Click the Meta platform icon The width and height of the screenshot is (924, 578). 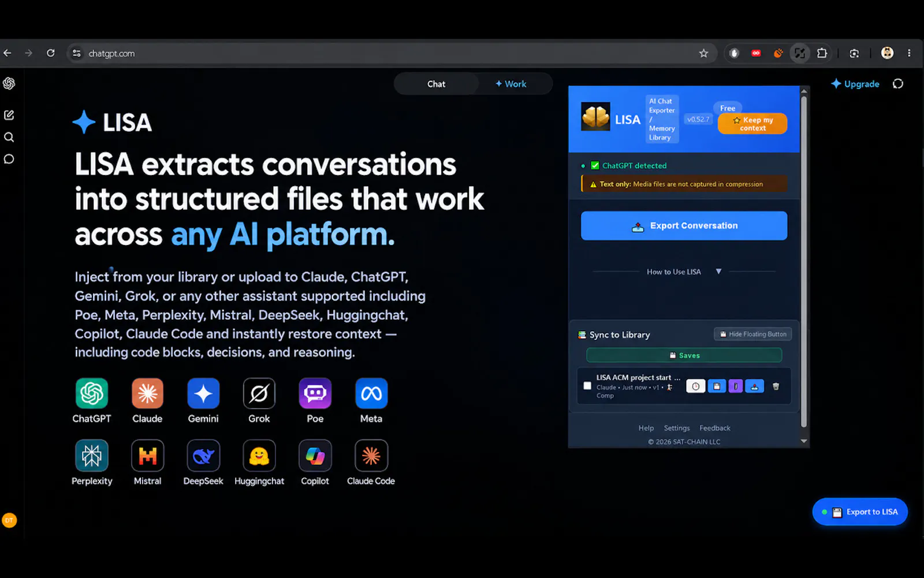coord(371,394)
